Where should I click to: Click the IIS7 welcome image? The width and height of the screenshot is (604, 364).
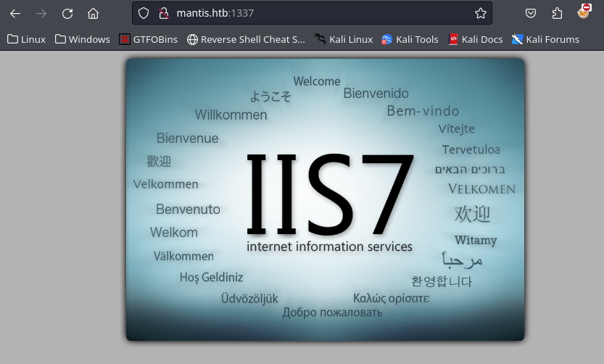(325, 199)
